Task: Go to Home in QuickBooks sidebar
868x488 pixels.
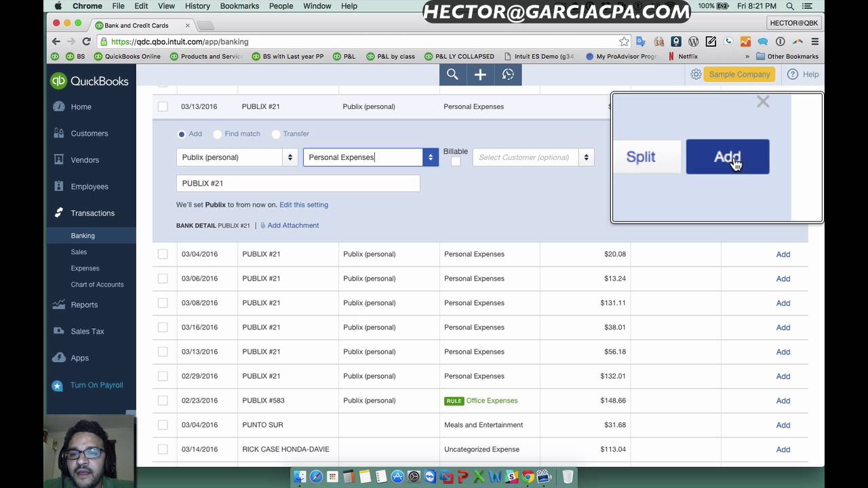Action: pyautogui.click(x=81, y=106)
